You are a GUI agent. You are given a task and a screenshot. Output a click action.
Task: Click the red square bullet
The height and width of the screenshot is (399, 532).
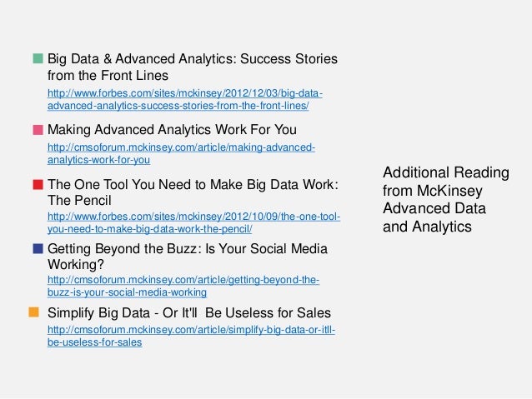(38, 184)
